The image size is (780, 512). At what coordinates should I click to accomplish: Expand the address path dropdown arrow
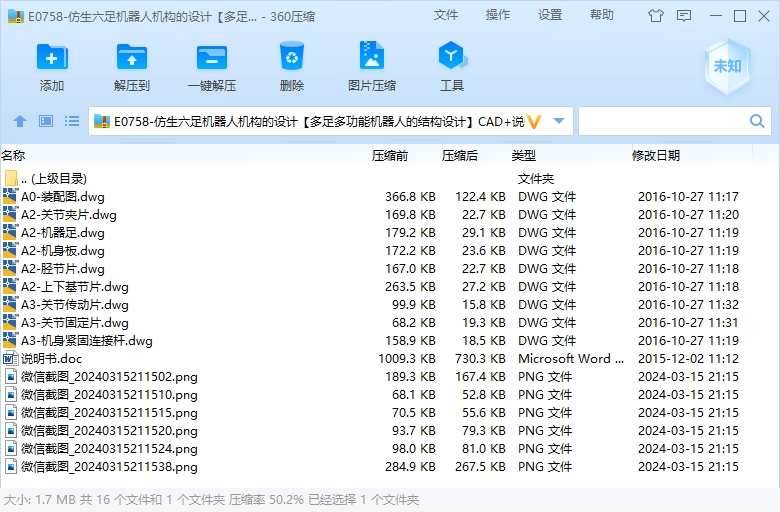click(x=559, y=121)
